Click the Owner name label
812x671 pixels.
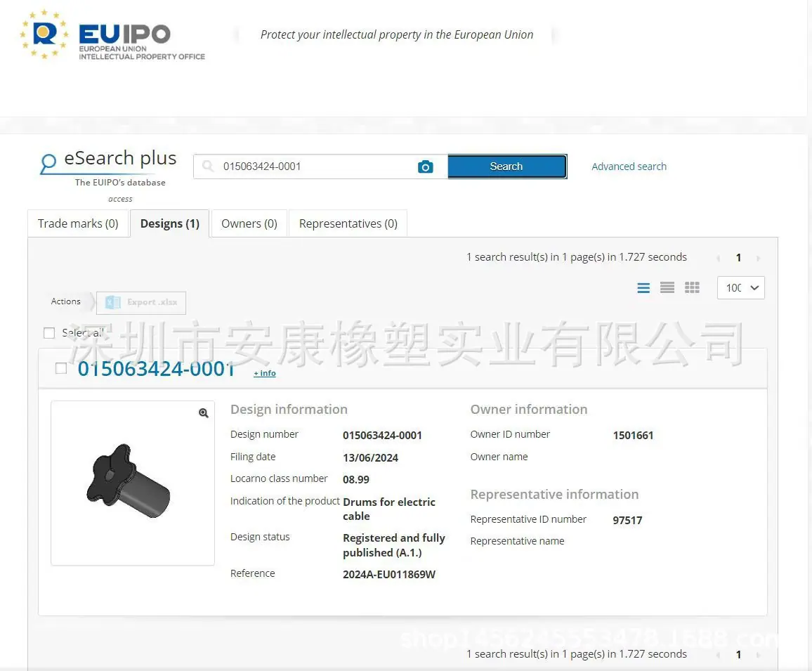click(499, 457)
